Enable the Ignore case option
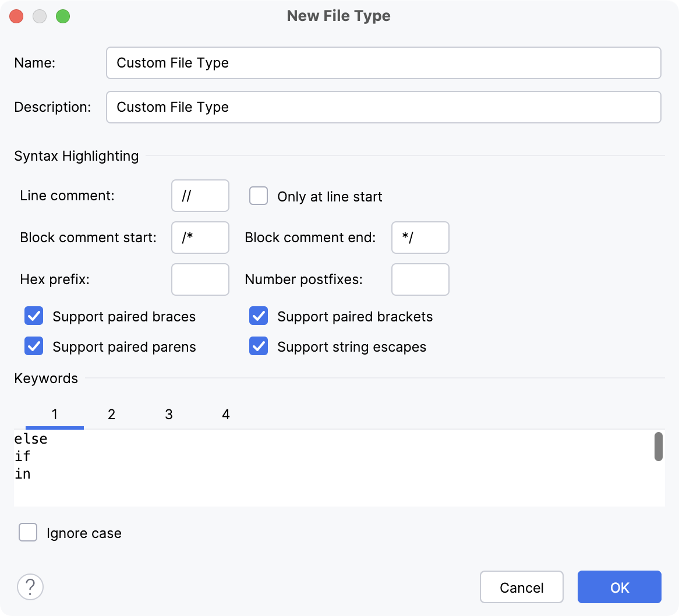The image size is (679, 616). click(28, 532)
